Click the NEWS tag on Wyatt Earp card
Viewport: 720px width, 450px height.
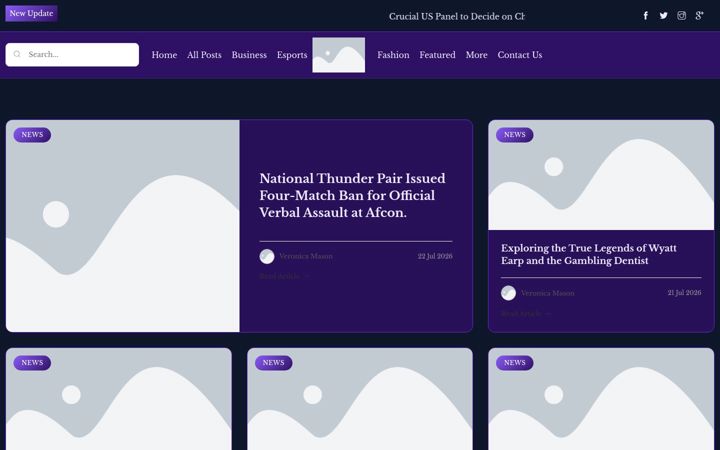[515, 135]
